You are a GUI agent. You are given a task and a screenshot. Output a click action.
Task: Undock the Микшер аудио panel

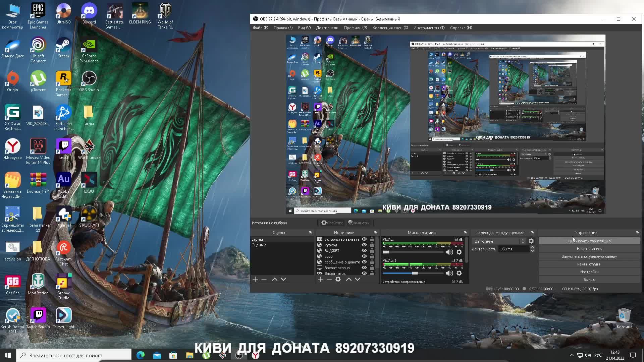[x=465, y=233]
